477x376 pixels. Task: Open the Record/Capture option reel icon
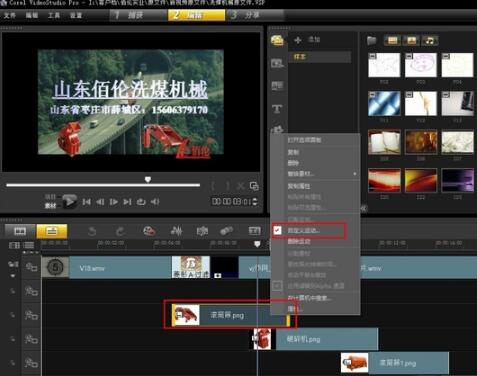[149, 231]
